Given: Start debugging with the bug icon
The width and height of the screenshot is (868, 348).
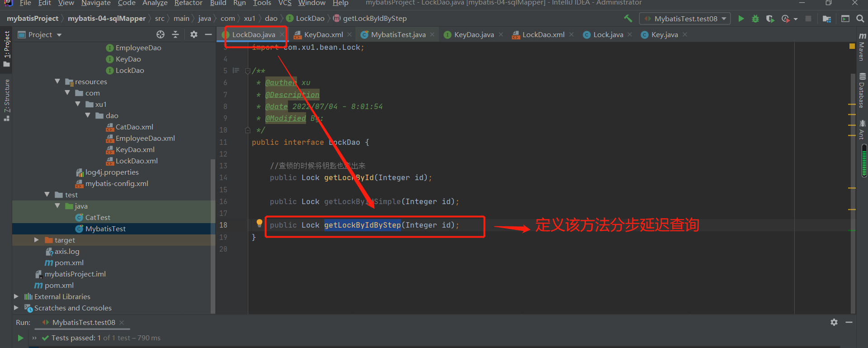Looking at the screenshot, I should tap(755, 19).
